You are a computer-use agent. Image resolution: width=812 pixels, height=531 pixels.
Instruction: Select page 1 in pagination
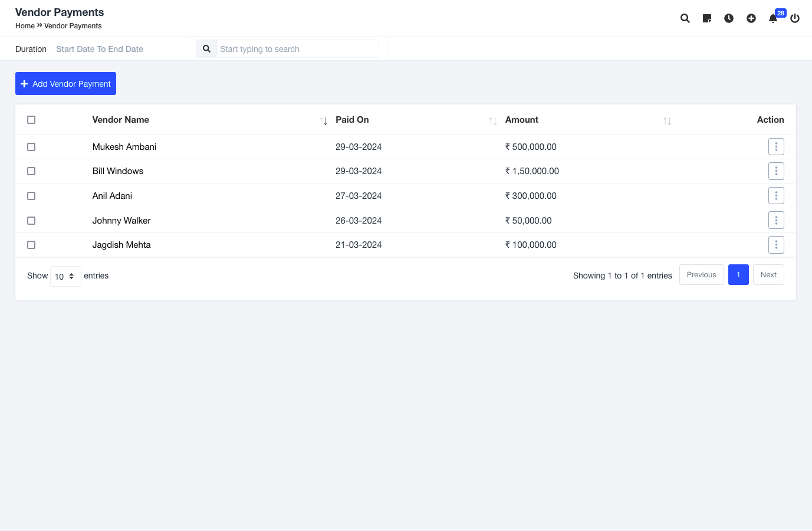pos(738,275)
